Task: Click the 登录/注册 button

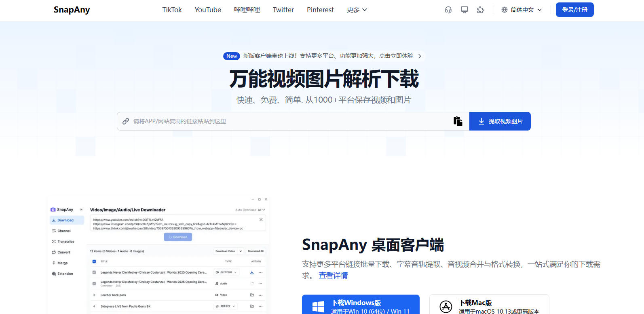Action: (574, 10)
